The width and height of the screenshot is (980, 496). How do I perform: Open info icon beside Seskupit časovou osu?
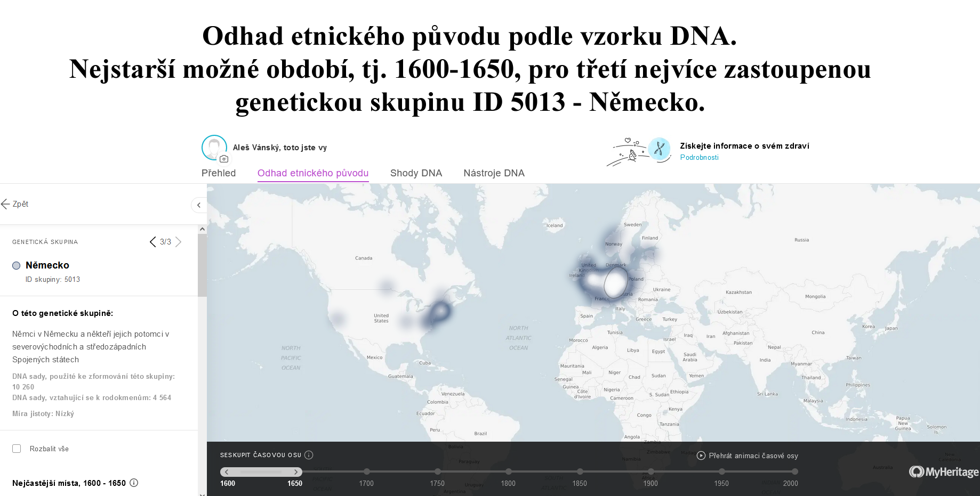coord(309,455)
